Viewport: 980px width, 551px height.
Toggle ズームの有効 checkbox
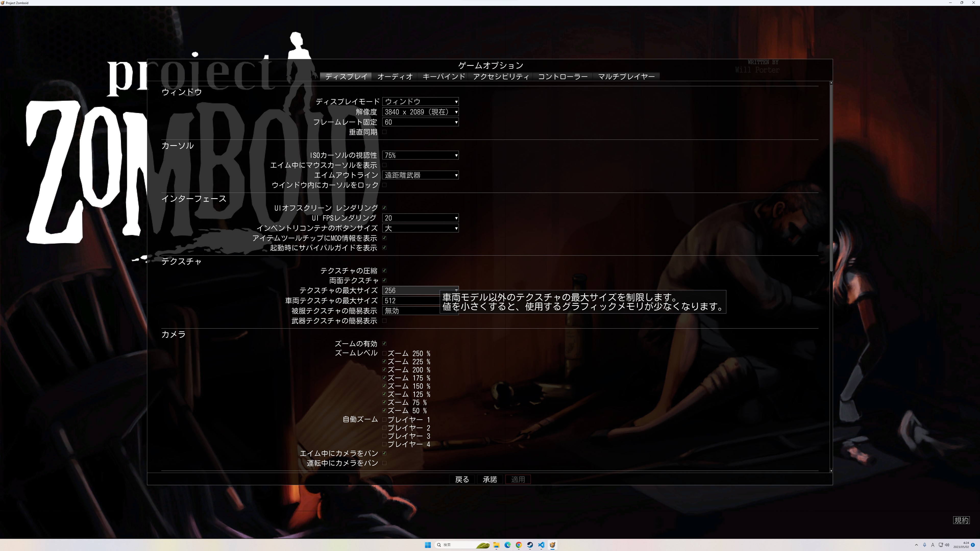[384, 343]
